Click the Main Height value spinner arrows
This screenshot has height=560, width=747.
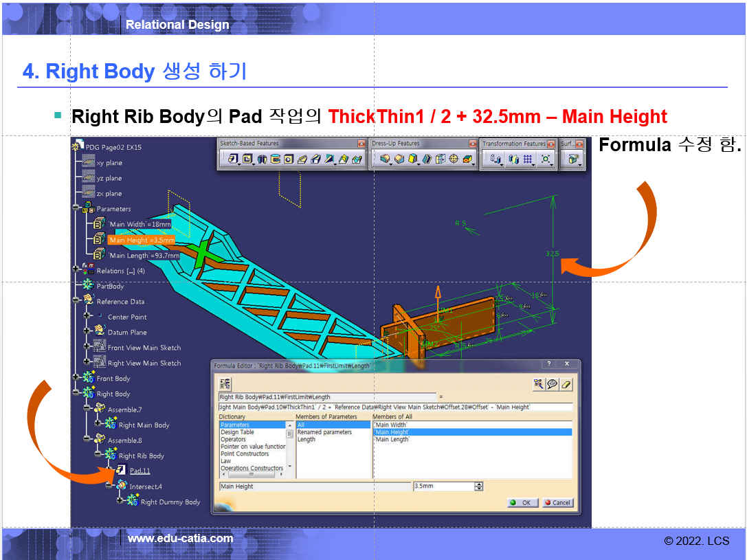pos(479,486)
